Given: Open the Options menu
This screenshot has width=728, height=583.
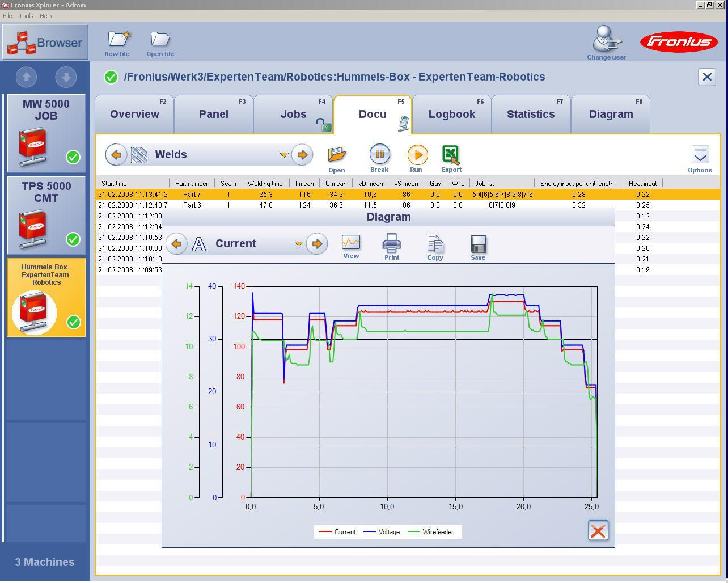Looking at the screenshot, I should [700, 159].
